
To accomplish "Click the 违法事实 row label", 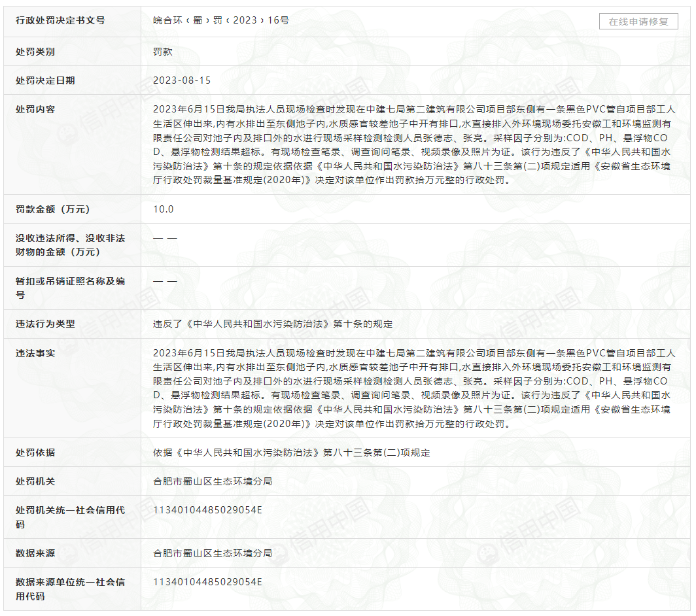I will click(x=35, y=353).
